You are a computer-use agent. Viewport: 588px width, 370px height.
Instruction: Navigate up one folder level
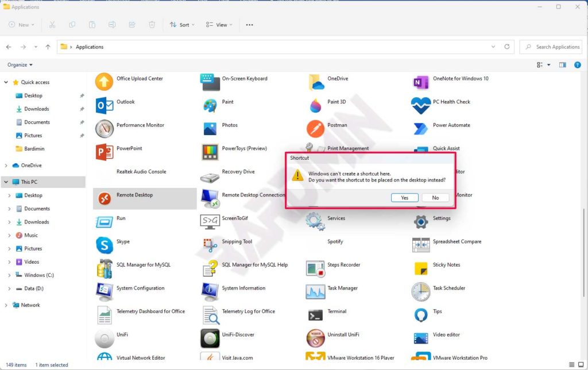click(48, 47)
